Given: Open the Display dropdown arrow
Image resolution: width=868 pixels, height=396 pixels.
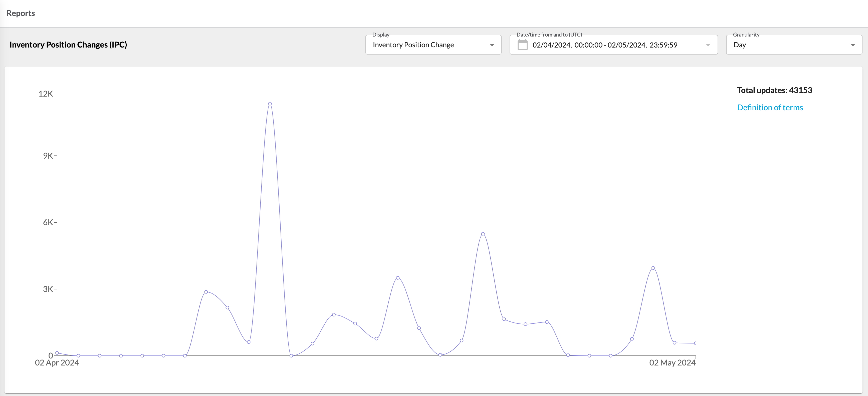Looking at the screenshot, I should tap(492, 45).
